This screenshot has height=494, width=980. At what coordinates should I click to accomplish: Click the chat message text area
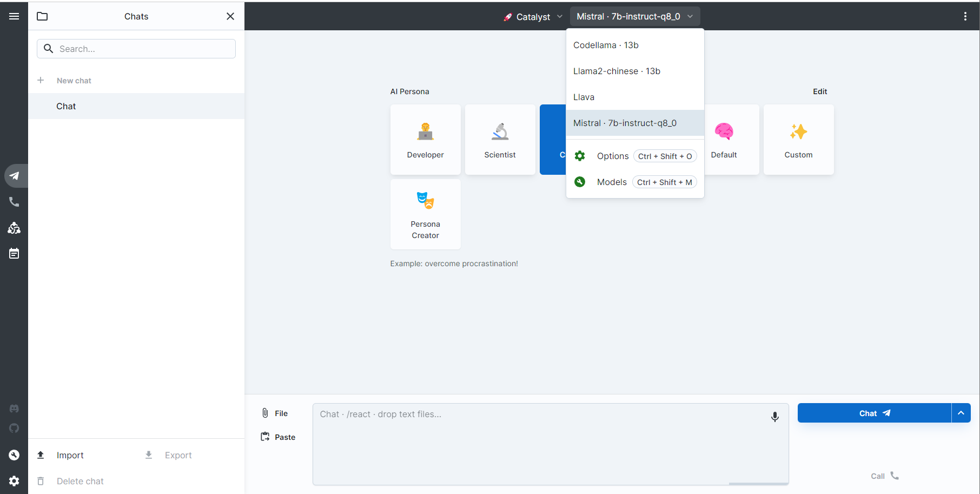(x=551, y=444)
